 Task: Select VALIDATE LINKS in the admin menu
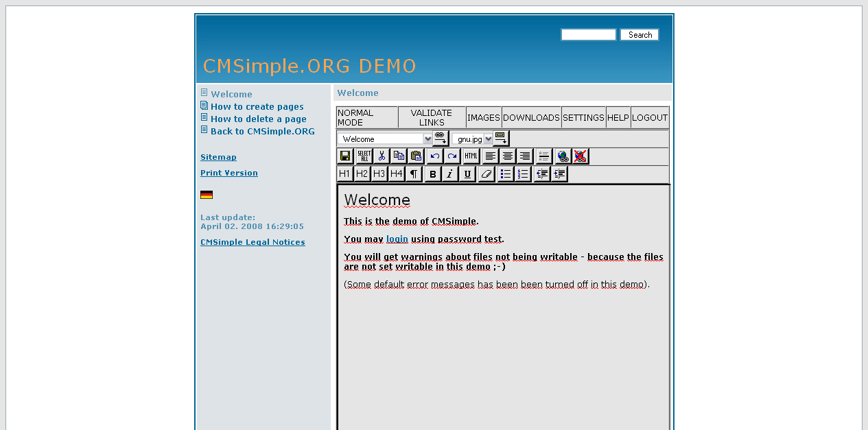pyautogui.click(x=432, y=118)
